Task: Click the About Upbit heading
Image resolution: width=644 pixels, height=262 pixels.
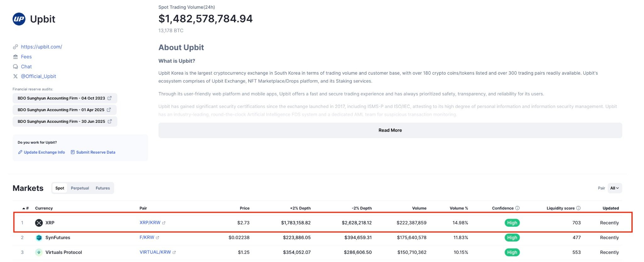Action: tap(181, 48)
